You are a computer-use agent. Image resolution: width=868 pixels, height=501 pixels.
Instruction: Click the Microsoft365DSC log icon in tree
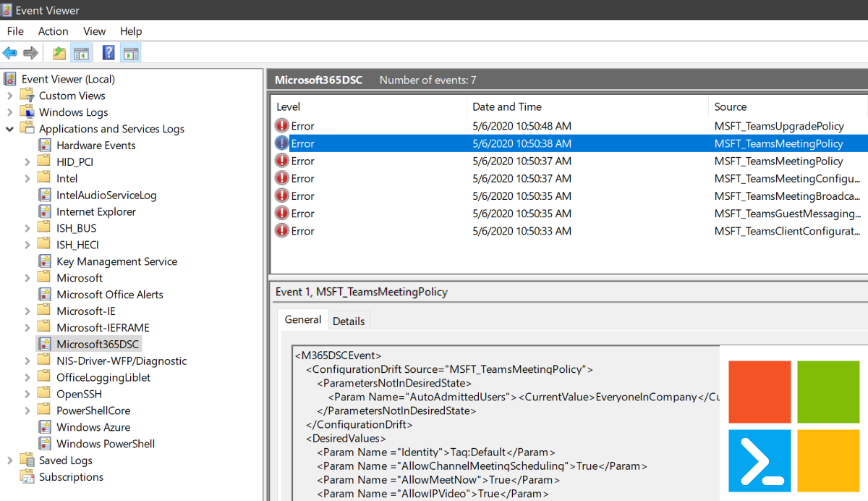click(x=45, y=345)
